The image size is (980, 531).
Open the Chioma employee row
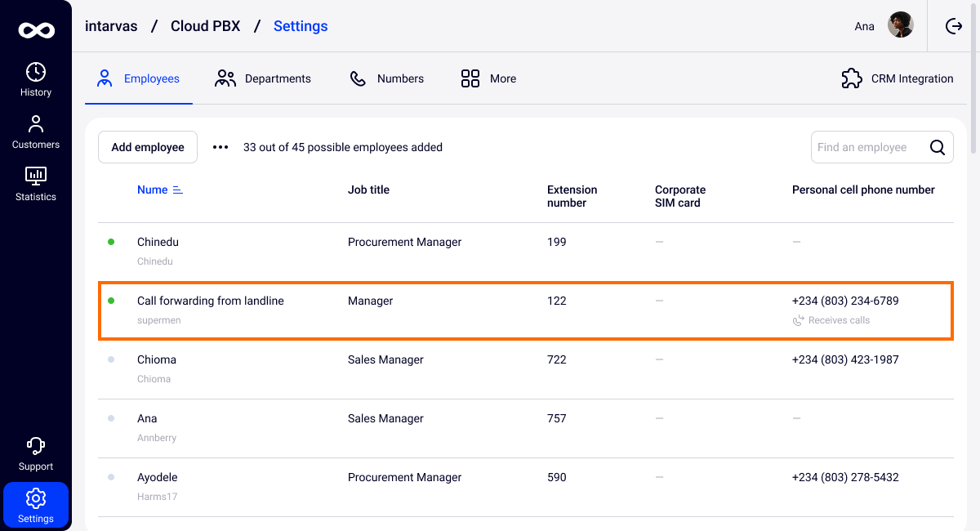157,360
